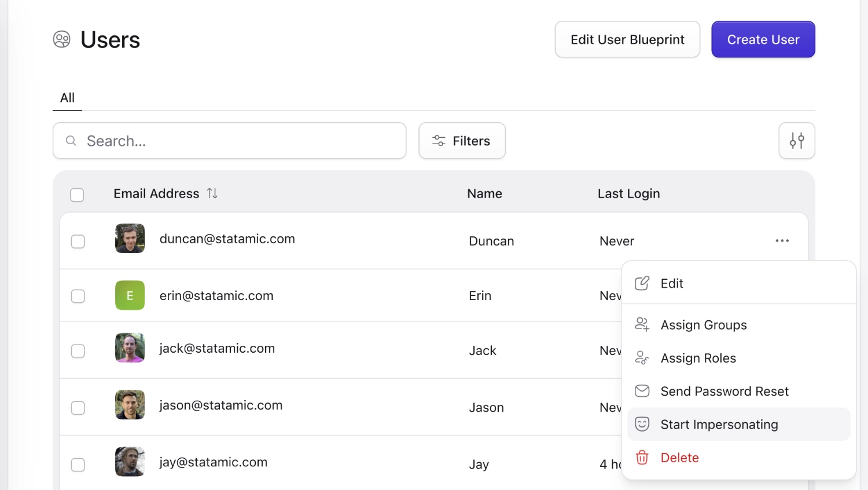Viewport: 868px width, 490px height.
Task: Toggle the Email Address sort arrows
Action: 212,193
